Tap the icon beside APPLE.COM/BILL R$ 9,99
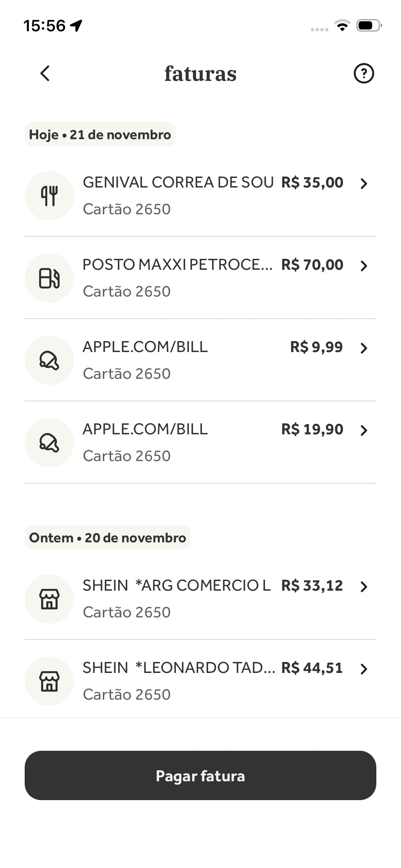401x868 pixels. point(49,360)
